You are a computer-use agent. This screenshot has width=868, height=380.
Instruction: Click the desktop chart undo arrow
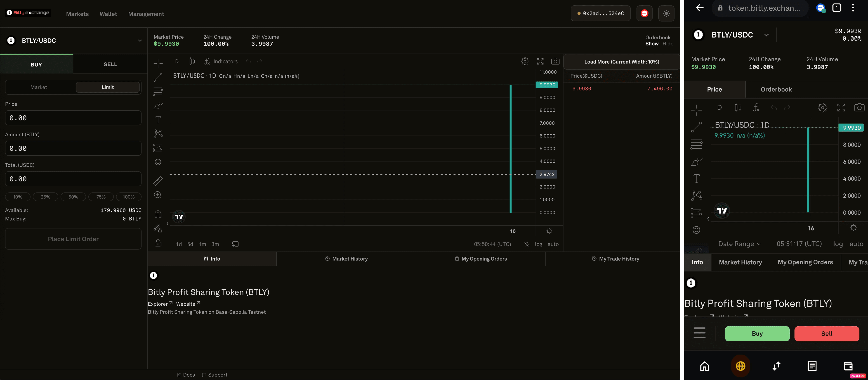pyautogui.click(x=249, y=61)
